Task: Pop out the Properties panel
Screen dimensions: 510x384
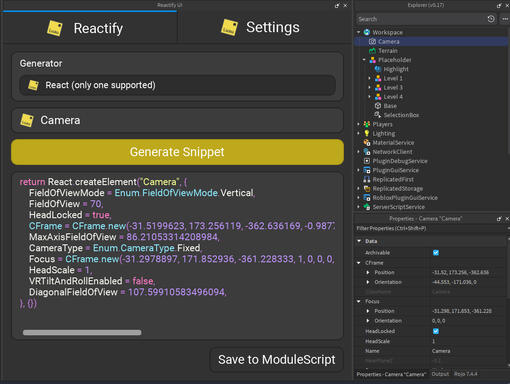Action: point(499,219)
